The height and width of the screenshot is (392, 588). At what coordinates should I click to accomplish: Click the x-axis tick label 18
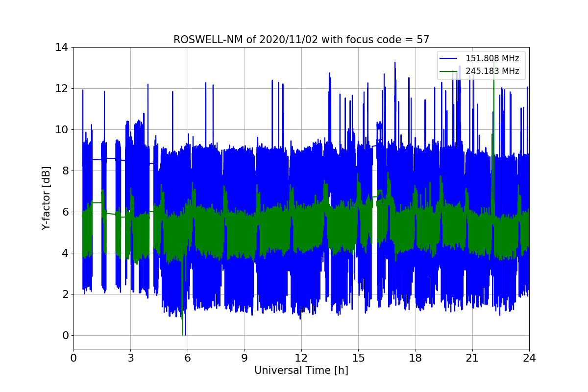click(x=415, y=358)
